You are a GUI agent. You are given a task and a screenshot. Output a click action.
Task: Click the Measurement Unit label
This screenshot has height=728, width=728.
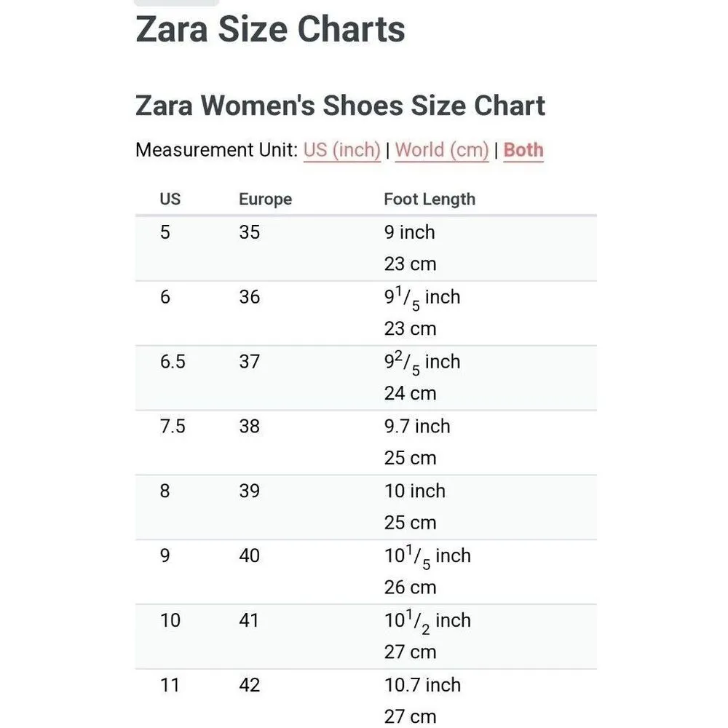216,150
